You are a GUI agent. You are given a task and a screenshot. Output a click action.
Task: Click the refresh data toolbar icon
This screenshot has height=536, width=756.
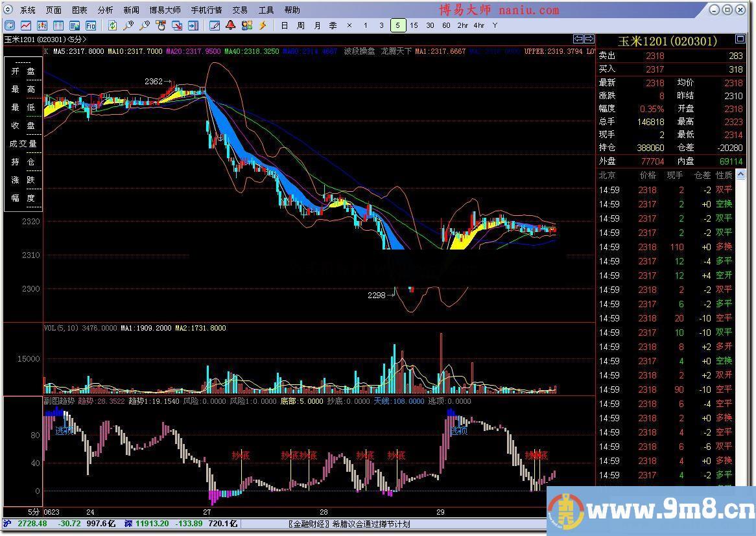coord(113,25)
